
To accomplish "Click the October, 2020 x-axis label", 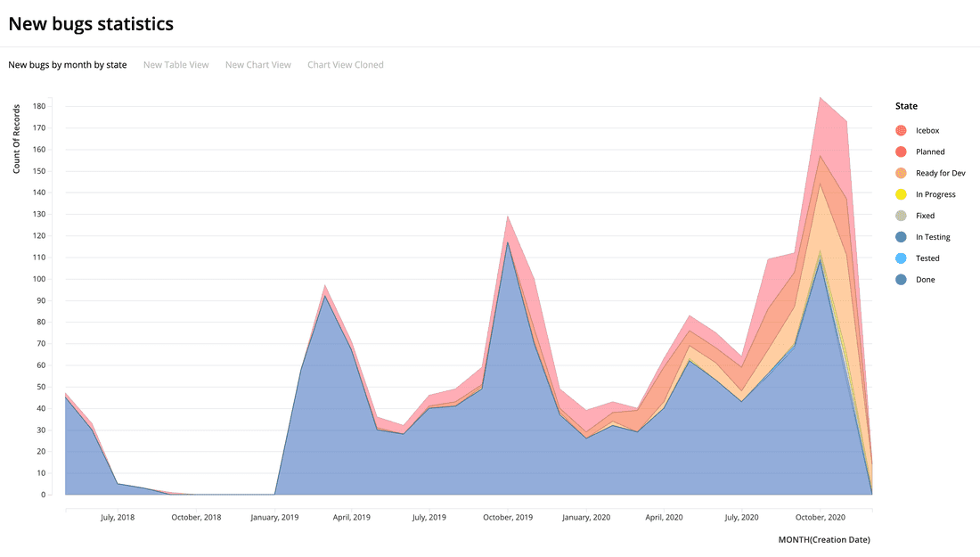I will pyautogui.click(x=820, y=517).
